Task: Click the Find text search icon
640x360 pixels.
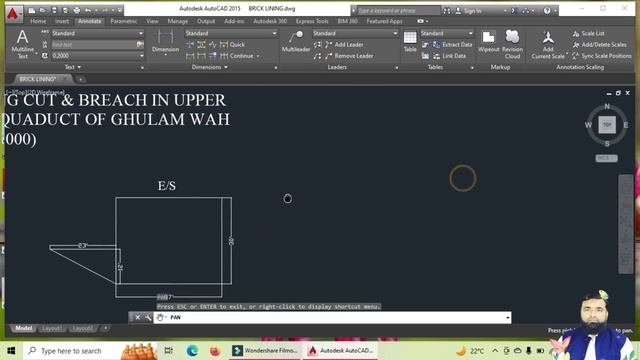Action: tap(140, 44)
